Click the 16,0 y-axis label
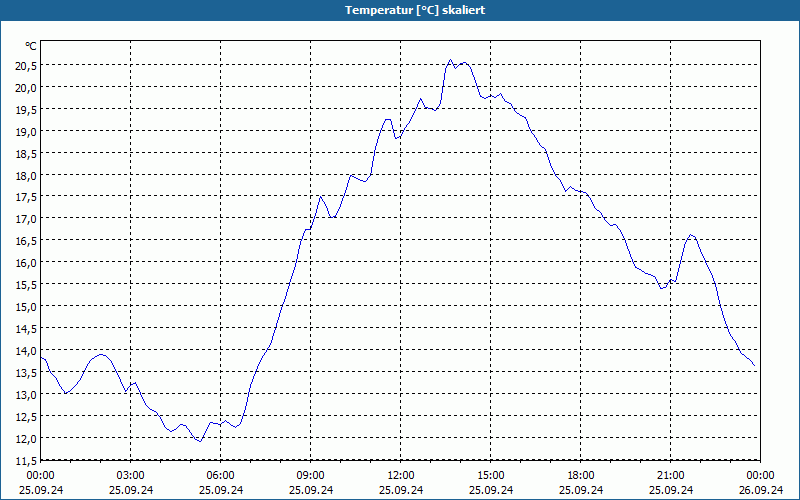Screen dimensions: 800x500 (x=27, y=263)
